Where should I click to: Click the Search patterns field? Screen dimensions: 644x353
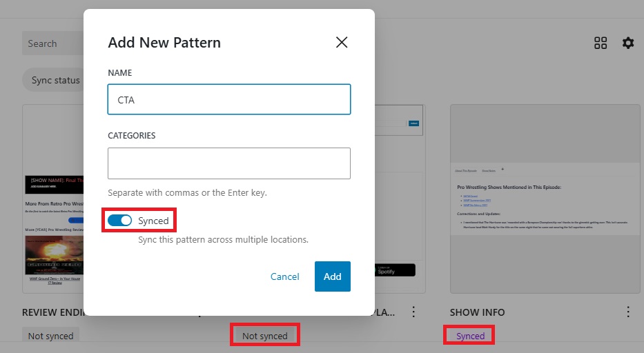pyautogui.click(x=52, y=43)
